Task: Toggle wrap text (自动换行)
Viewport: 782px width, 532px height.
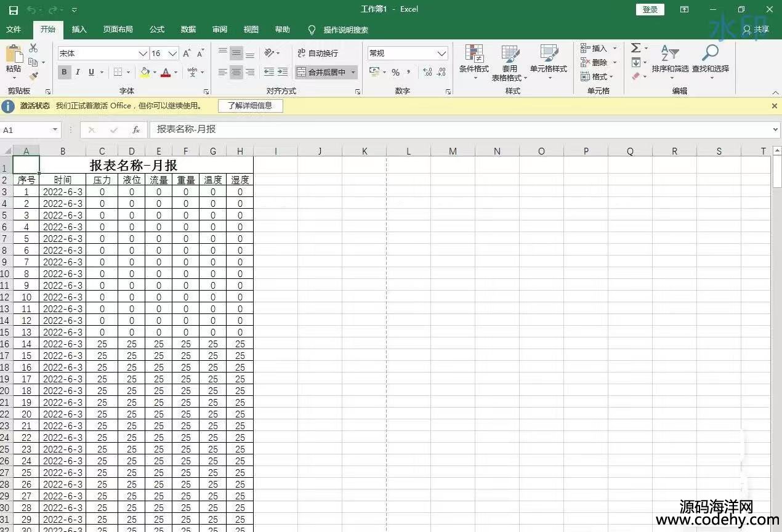Action: coord(318,54)
